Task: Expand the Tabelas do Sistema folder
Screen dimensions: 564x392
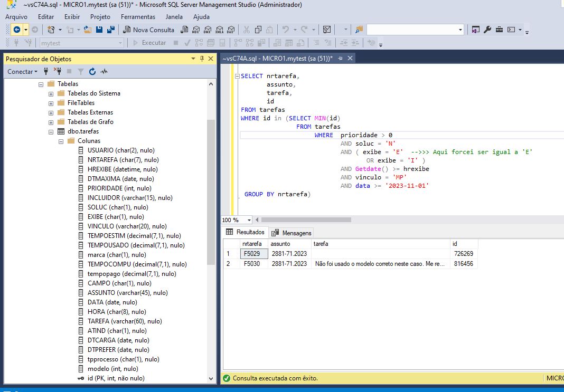Action: (51, 93)
